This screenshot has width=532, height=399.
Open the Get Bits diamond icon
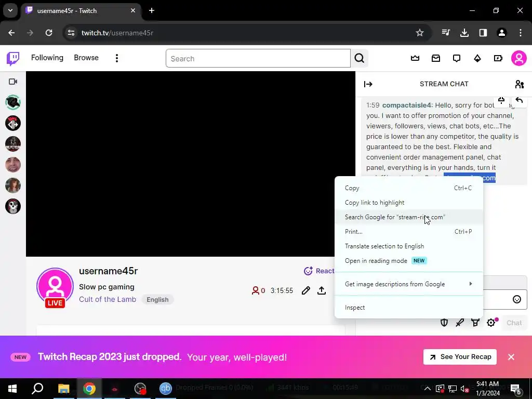click(477, 58)
